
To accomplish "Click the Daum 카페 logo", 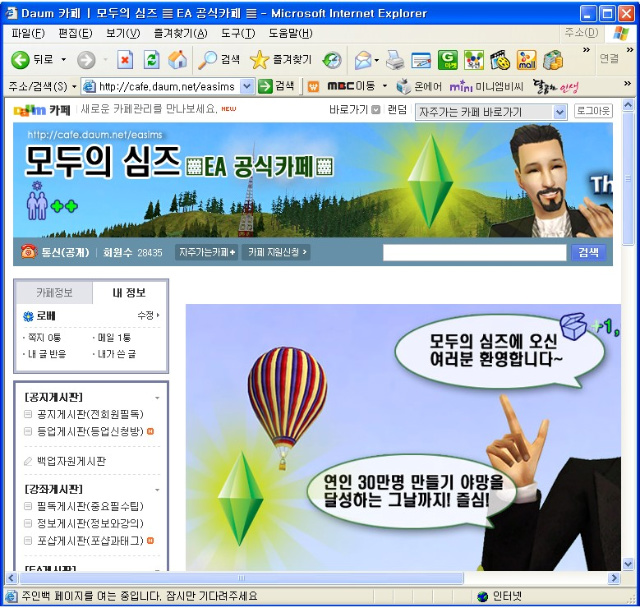I will click(42, 110).
